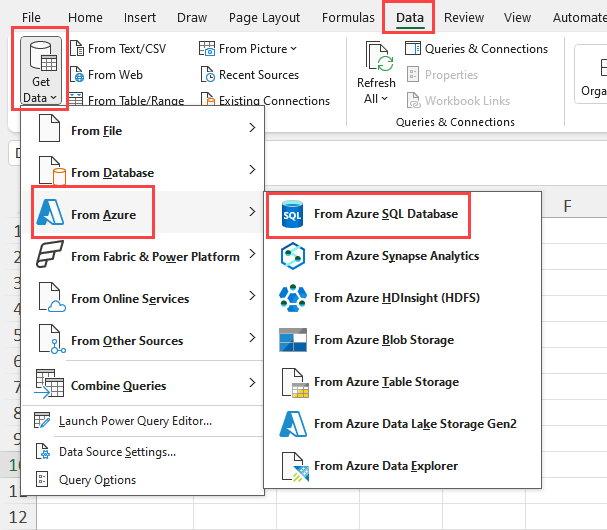Click the Azure Synapse Analytics icon
The width and height of the screenshot is (607, 530).
pyautogui.click(x=293, y=256)
